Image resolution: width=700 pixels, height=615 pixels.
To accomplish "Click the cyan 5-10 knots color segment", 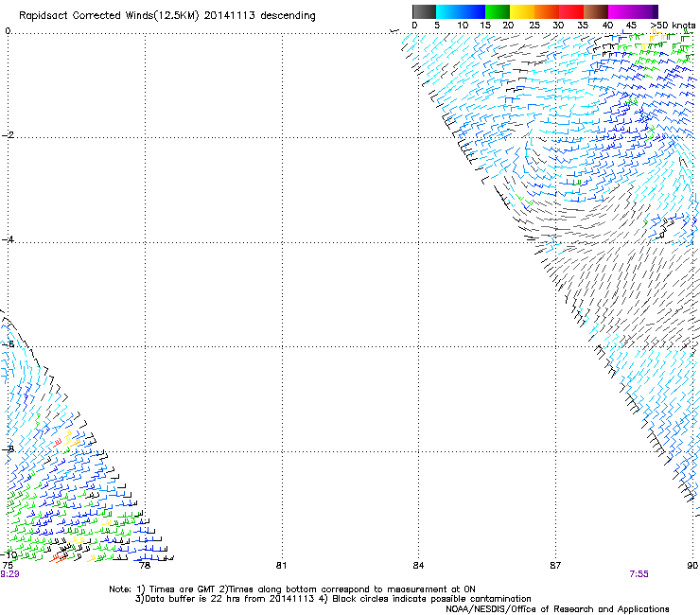I will click(448, 11).
